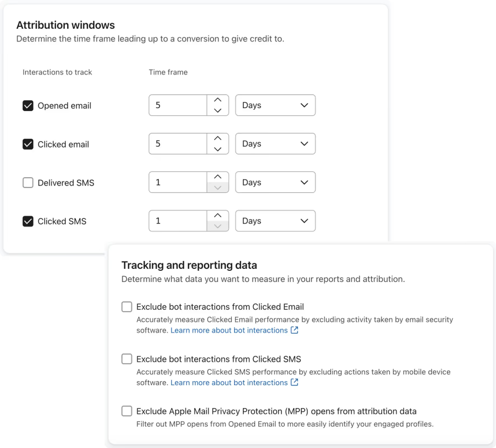Image resolution: width=496 pixels, height=448 pixels.
Task: Decrease the Opened email time frame value
Action: [218, 110]
